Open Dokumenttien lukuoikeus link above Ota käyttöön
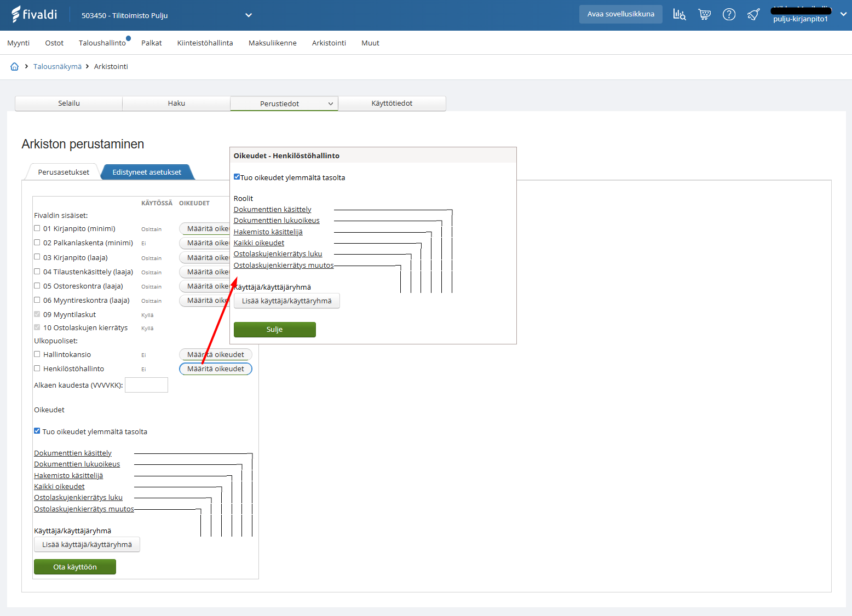 coord(77,464)
